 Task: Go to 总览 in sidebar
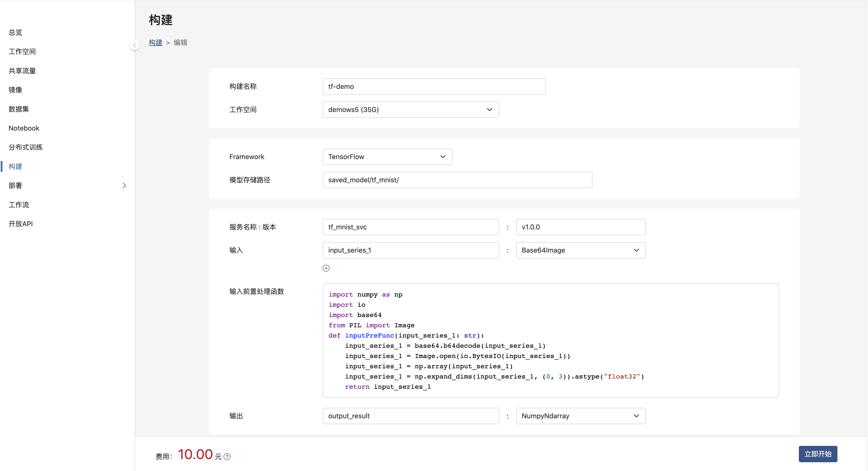coord(15,32)
